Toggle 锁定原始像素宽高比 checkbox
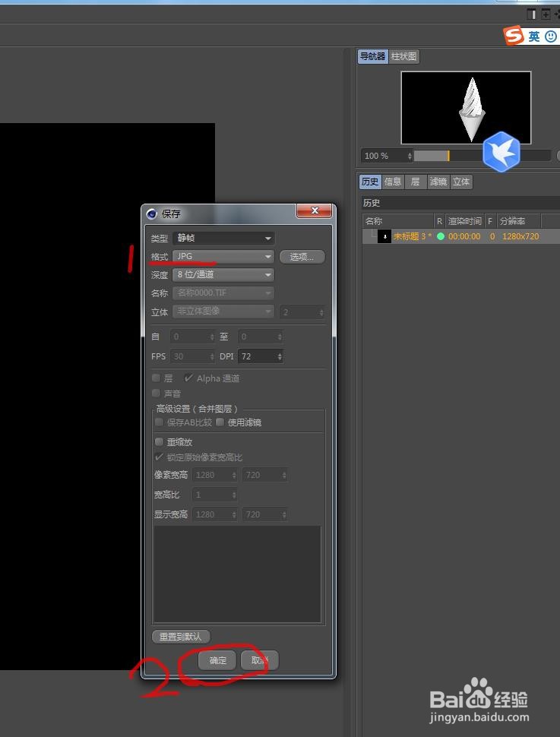The height and width of the screenshot is (737, 560). 159,457
